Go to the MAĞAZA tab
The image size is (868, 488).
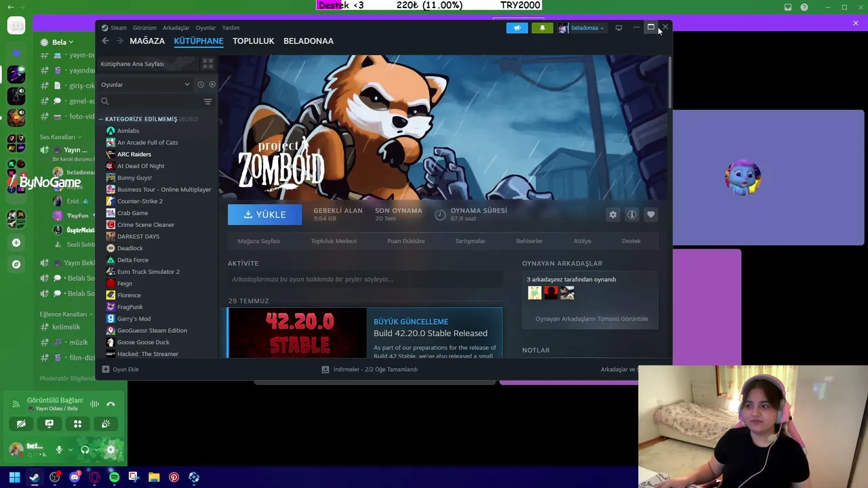pyautogui.click(x=147, y=41)
